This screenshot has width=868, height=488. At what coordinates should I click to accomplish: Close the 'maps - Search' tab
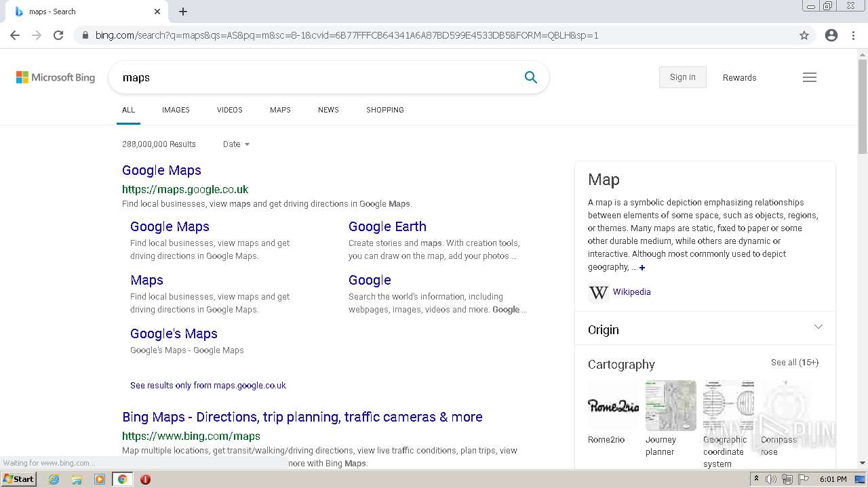point(157,12)
